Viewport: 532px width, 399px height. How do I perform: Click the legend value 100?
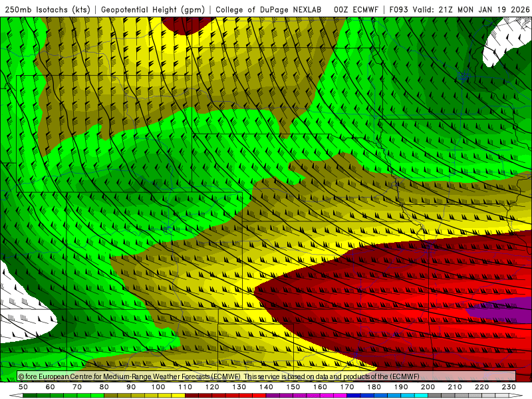[x=158, y=387]
